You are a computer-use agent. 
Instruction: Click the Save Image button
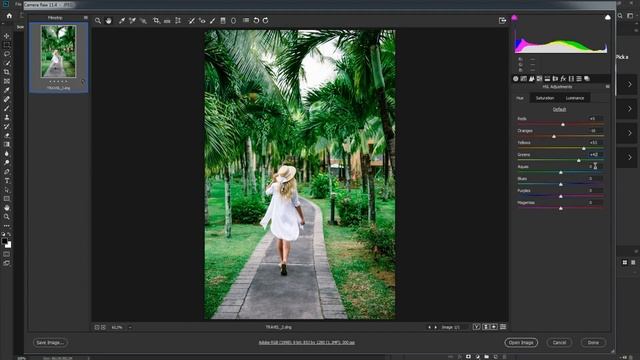tap(50, 342)
